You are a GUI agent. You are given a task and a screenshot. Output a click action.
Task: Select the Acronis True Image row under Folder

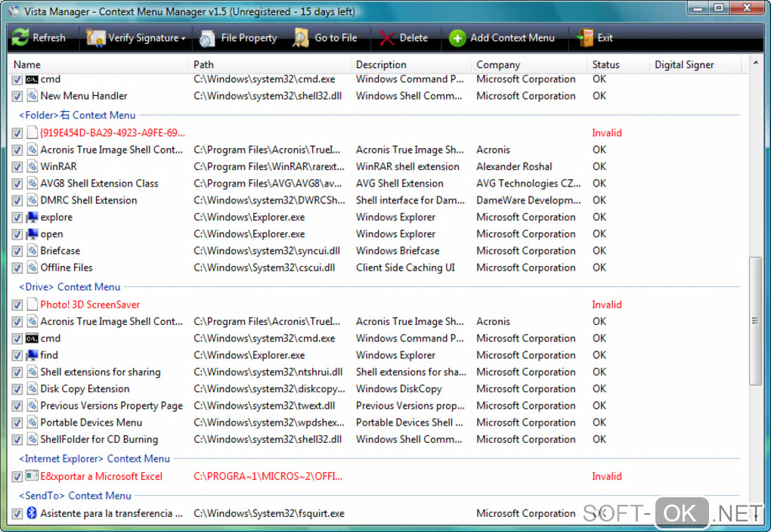pos(376,150)
